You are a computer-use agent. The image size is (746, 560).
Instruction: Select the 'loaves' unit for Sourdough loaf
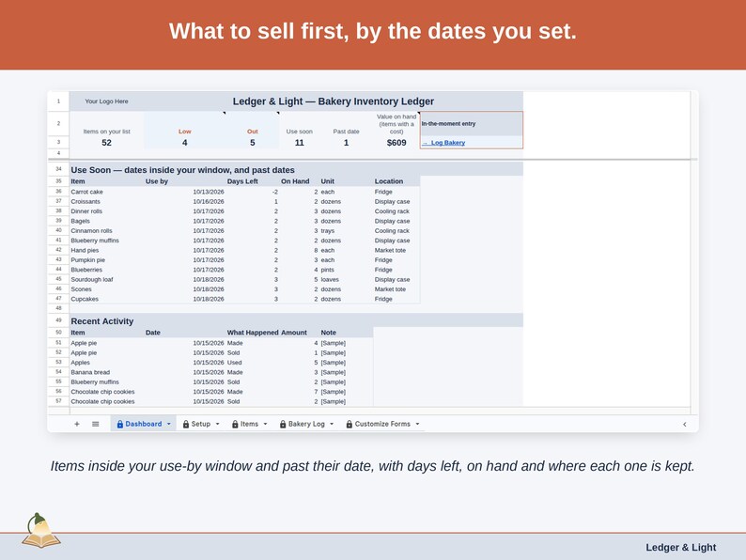(346, 280)
